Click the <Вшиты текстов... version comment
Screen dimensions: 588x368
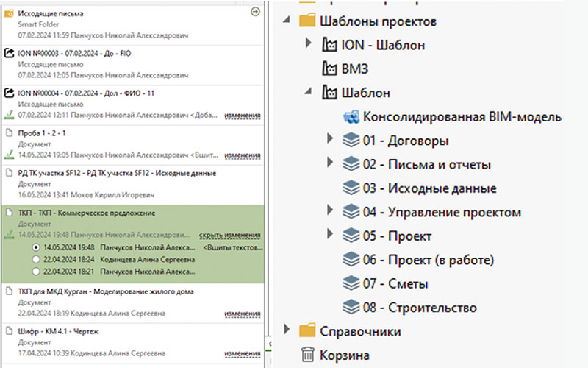(x=232, y=247)
